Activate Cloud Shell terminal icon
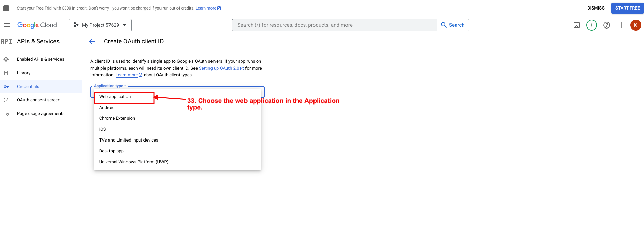Image resolution: width=644 pixels, height=243 pixels. coord(577,25)
